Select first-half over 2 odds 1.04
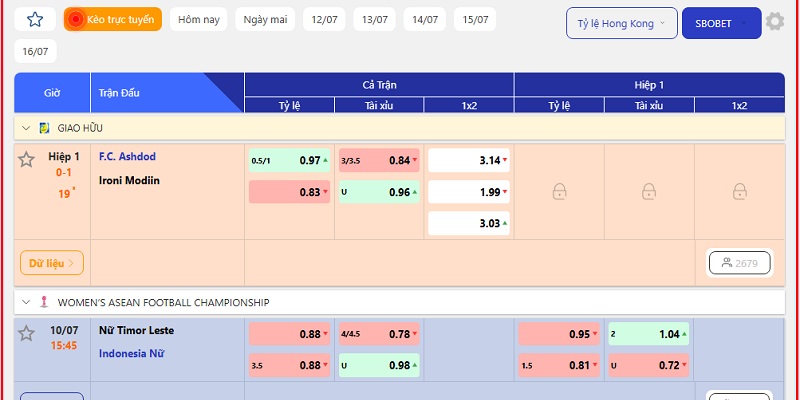 pyautogui.click(x=648, y=334)
